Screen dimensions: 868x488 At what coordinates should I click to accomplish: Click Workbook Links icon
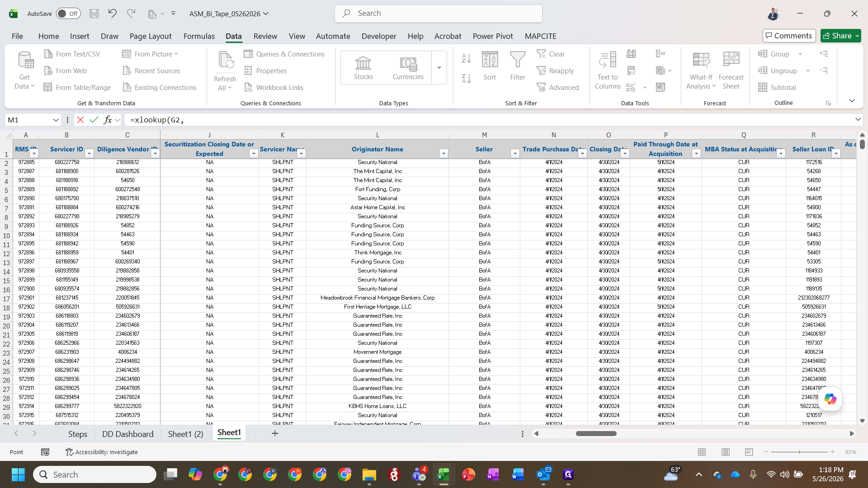[248, 87]
